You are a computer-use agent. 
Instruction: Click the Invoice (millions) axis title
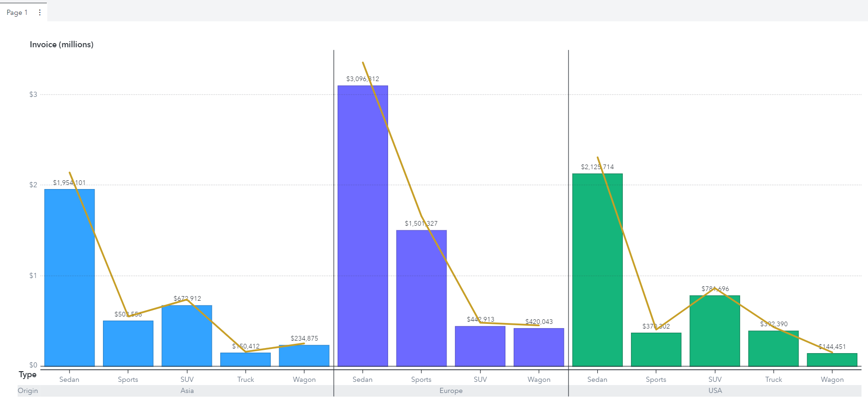pos(62,44)
